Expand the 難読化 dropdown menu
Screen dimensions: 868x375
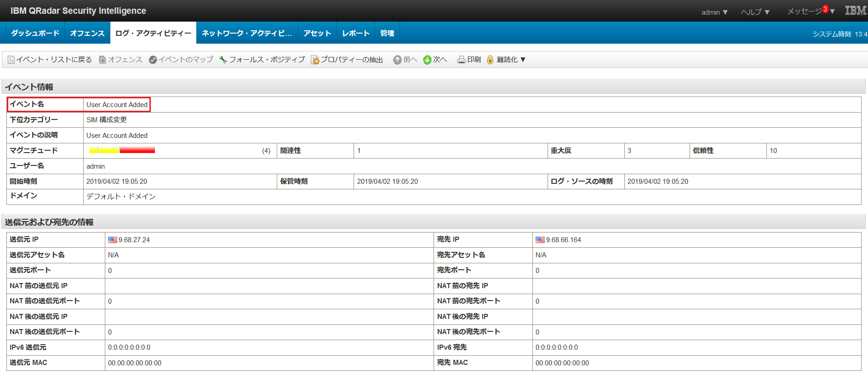(511, 60)
